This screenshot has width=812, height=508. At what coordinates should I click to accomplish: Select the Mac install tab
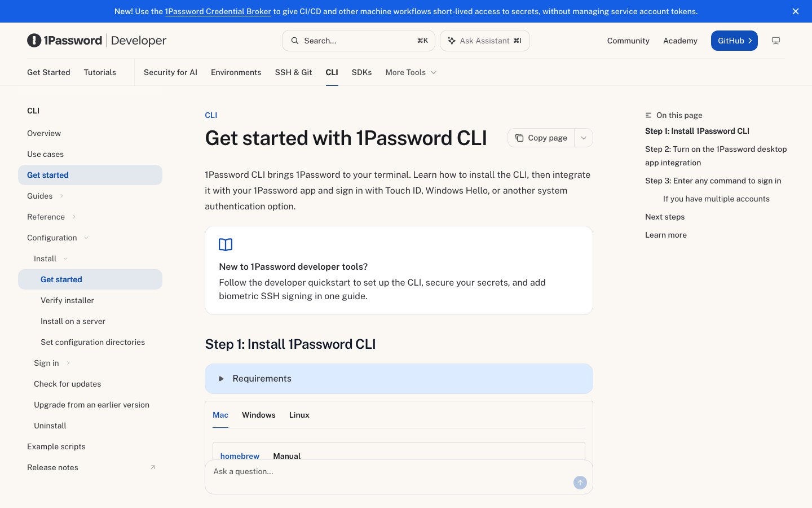(220, 415)
